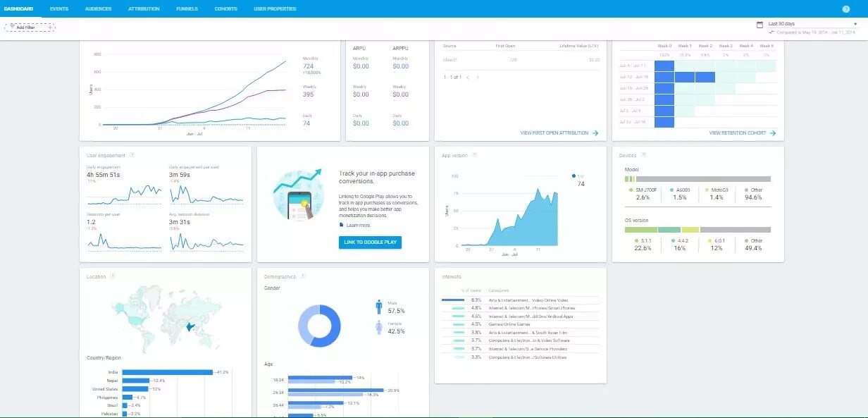Click the ARPU Monthly $0.00 value
868x418 pixels.
click(x=361, y=66)
